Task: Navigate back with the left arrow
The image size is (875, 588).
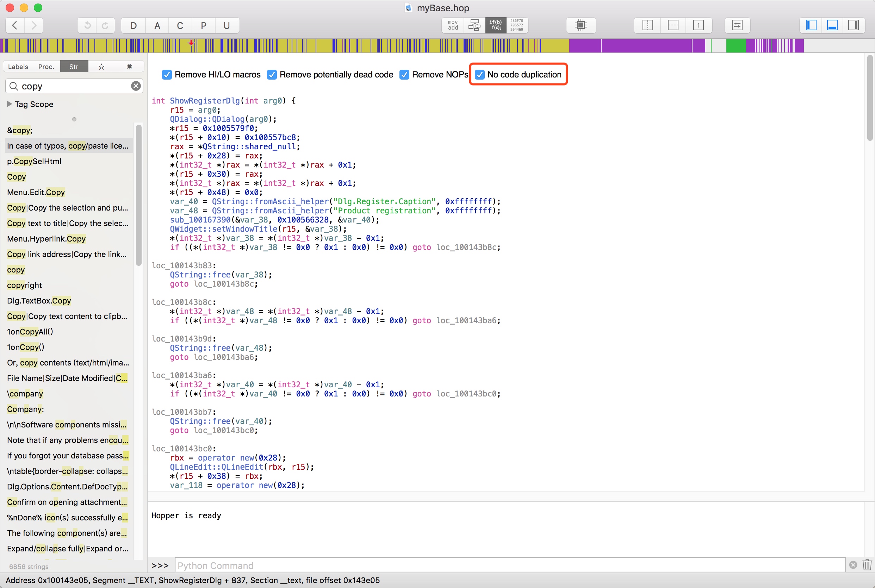Action: coord(15,25)
